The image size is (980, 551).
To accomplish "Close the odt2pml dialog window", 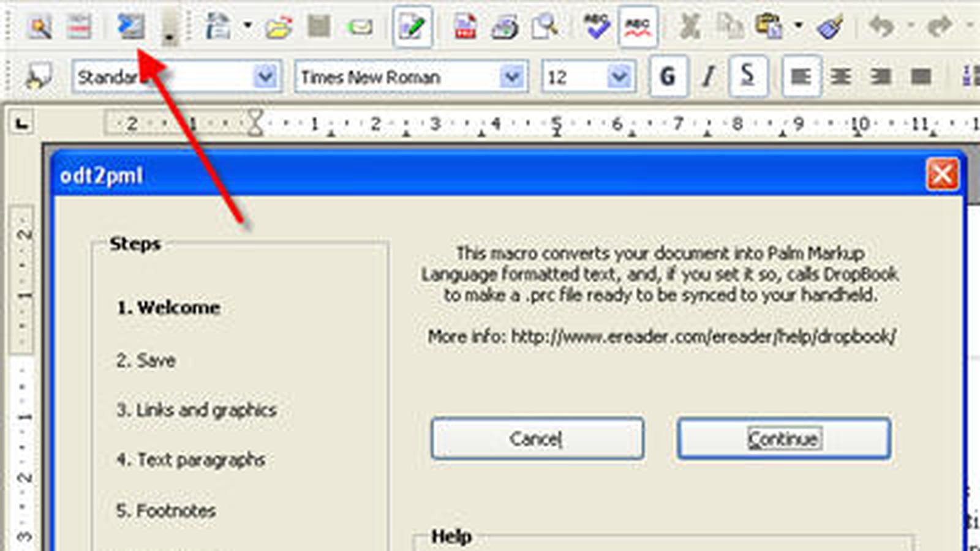I will (942, 174).
